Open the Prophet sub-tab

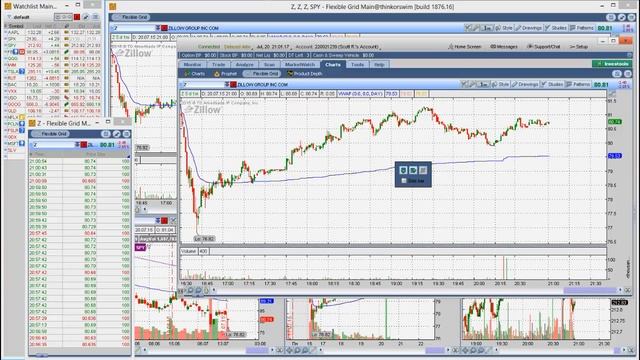[225, 74]
